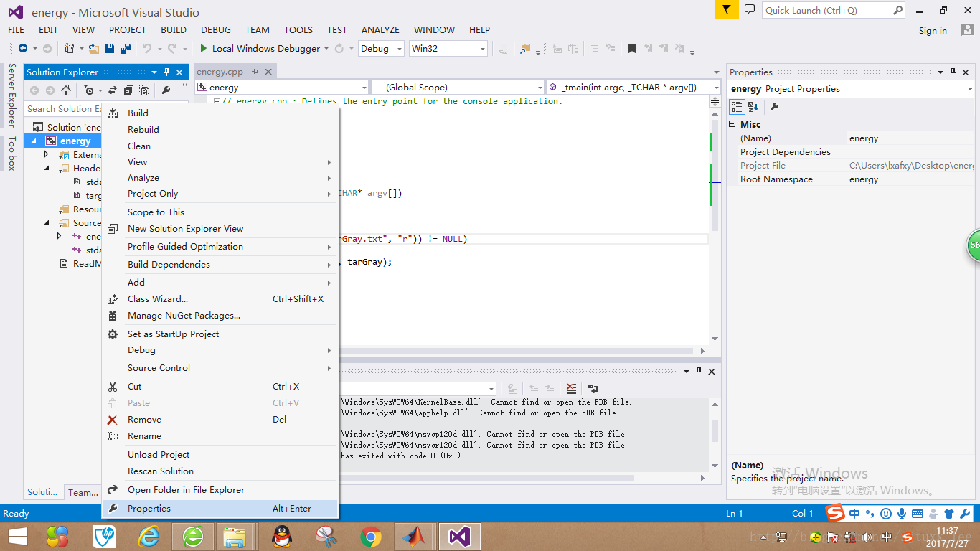Select Build in the context menu
Screen dimensions: 980x551
tap(220, 113)
